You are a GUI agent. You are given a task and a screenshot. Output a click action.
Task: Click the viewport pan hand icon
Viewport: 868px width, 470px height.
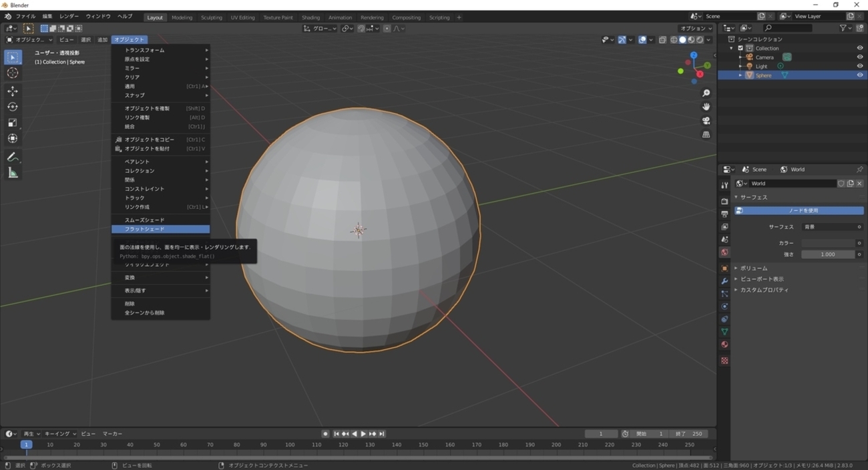click(x=706, y=107)
